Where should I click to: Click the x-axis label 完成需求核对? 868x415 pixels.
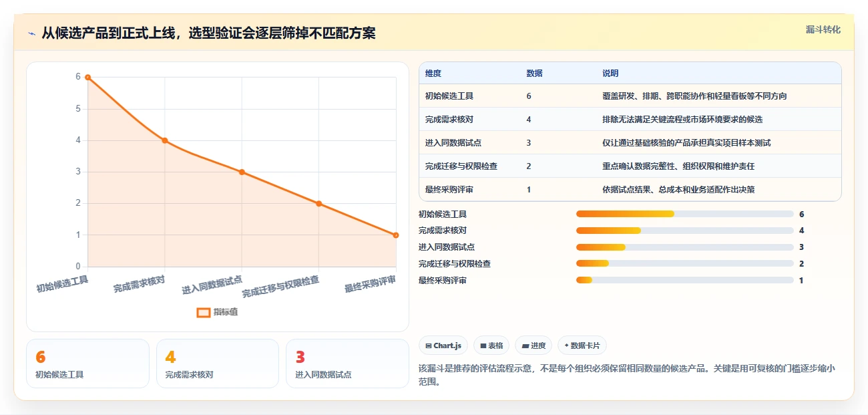point(139,285)
